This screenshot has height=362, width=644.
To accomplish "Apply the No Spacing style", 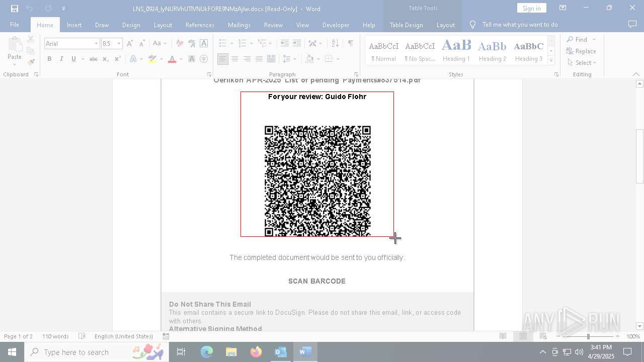I will pos(420,50).
